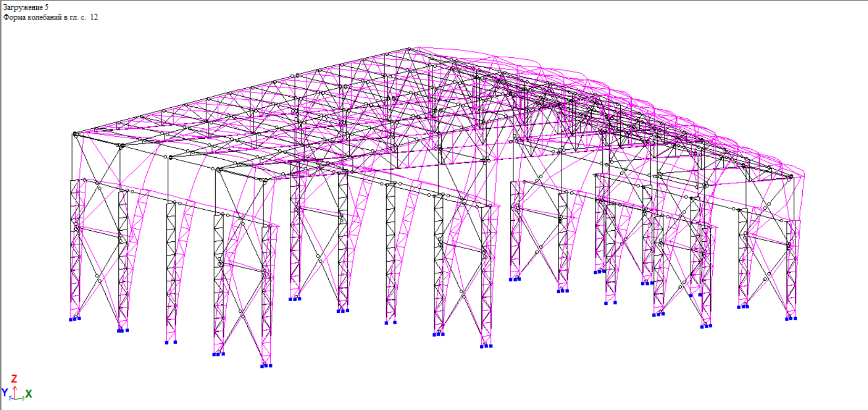Click the red vertical Z axis arrow
The height and width of the screenshot is (410, 868).
pyautogui.click(x=16, y=390)
